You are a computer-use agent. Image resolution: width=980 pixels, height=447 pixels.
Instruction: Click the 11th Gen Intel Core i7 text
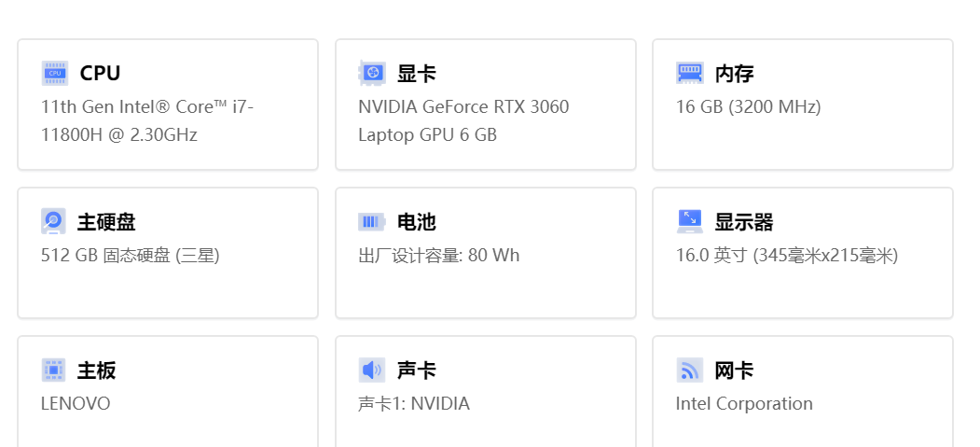point(147,120)
